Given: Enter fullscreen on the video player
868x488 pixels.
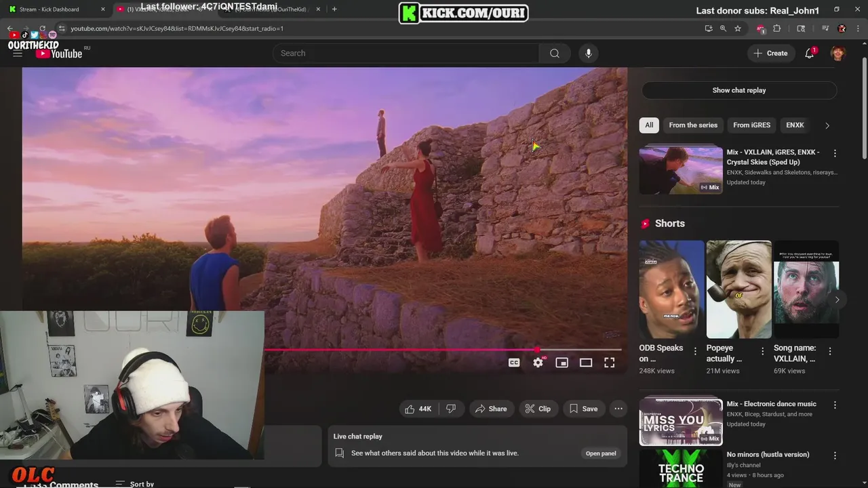Looking at the screenshot, I should coord(610,363).
